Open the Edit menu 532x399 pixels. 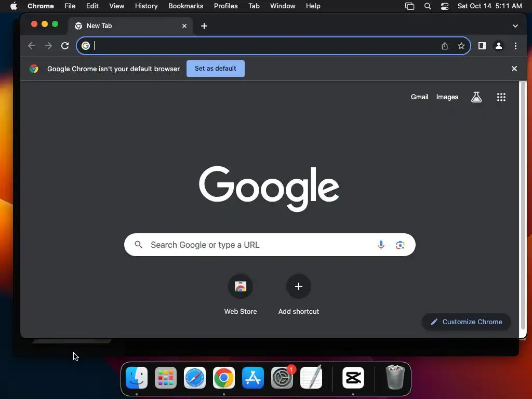coord(92,6)
